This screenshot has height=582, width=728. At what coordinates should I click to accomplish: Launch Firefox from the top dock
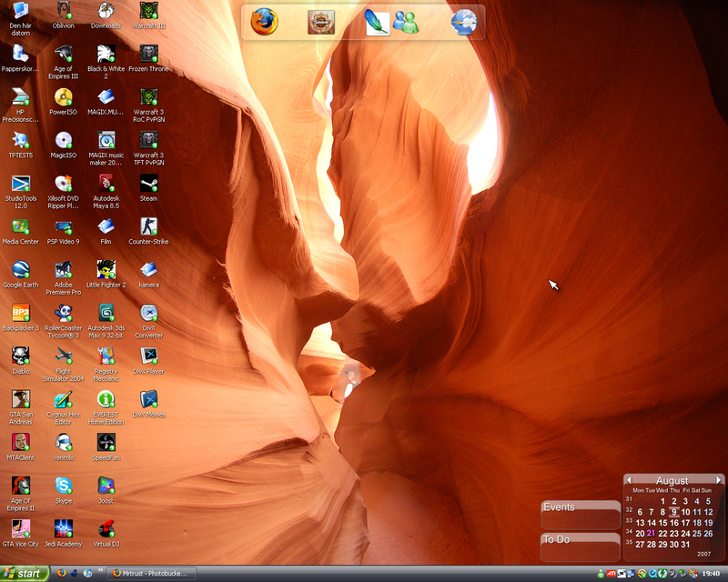(x=264, y=22)
